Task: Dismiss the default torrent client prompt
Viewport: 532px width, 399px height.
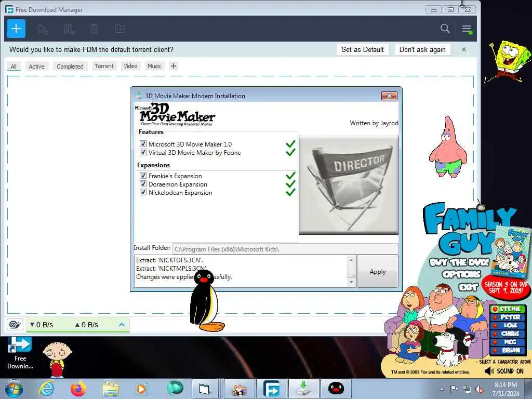Action: 464,49
